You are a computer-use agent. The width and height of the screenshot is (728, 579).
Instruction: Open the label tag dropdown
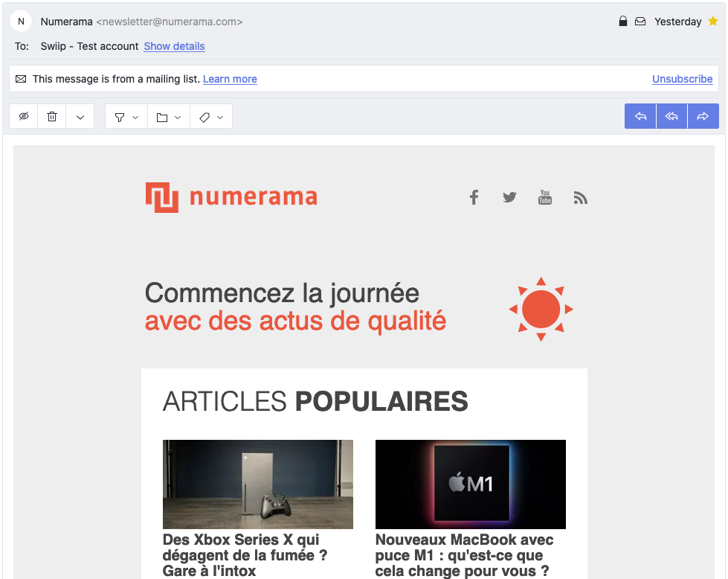(x=211, y=117)
